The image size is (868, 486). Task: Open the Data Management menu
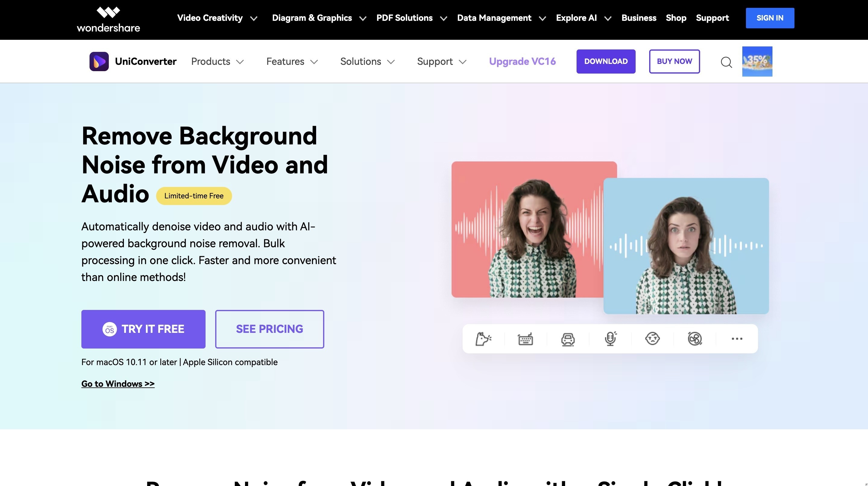(494, 18)
